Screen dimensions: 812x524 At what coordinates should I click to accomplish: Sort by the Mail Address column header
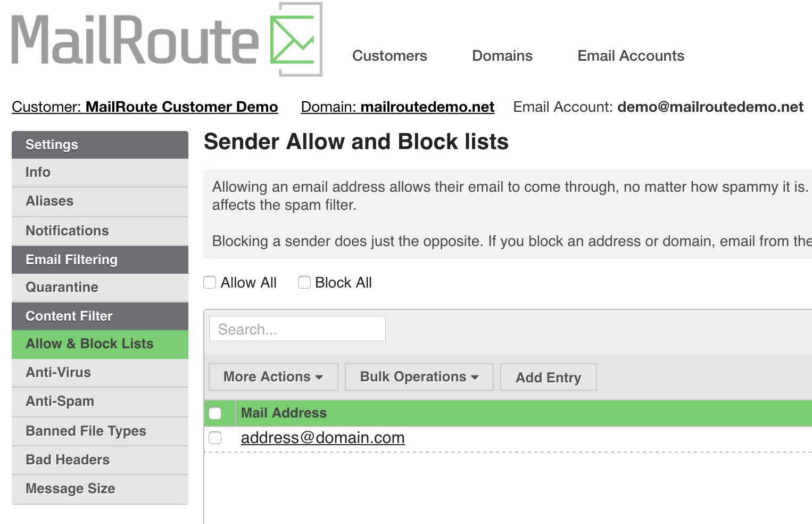[x=284, y=413]
